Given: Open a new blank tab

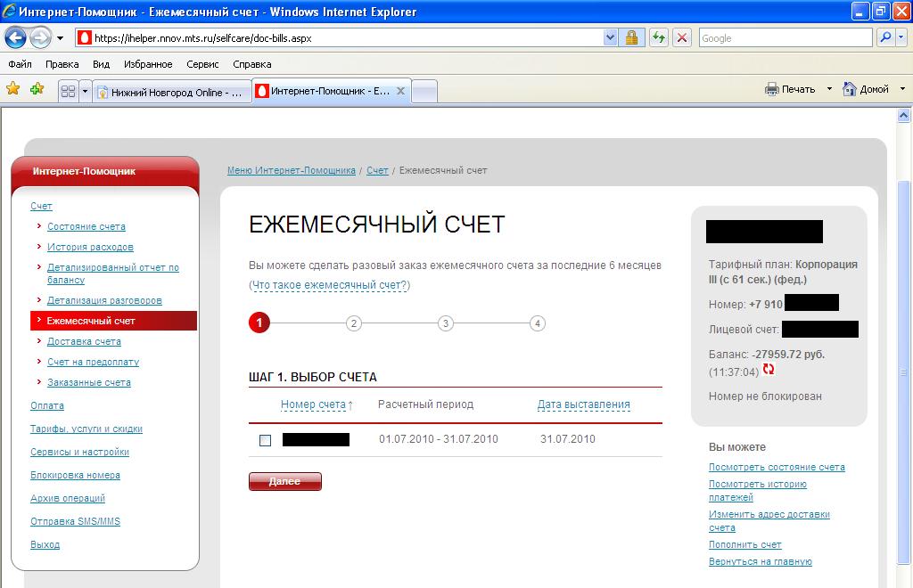Looking at the screenshot, I should coord(424,91).
